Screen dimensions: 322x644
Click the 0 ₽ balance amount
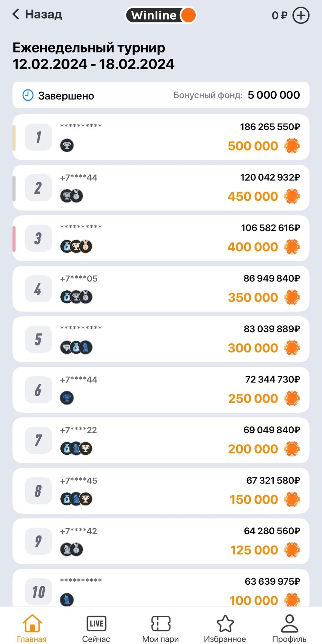(x=279, y=16)
